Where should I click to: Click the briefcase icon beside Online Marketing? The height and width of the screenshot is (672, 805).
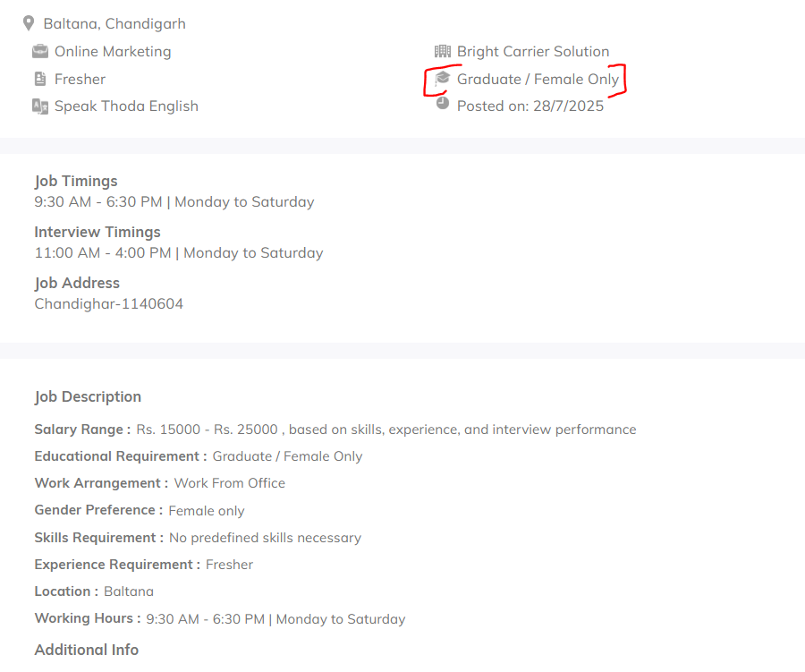click(40, 51)
